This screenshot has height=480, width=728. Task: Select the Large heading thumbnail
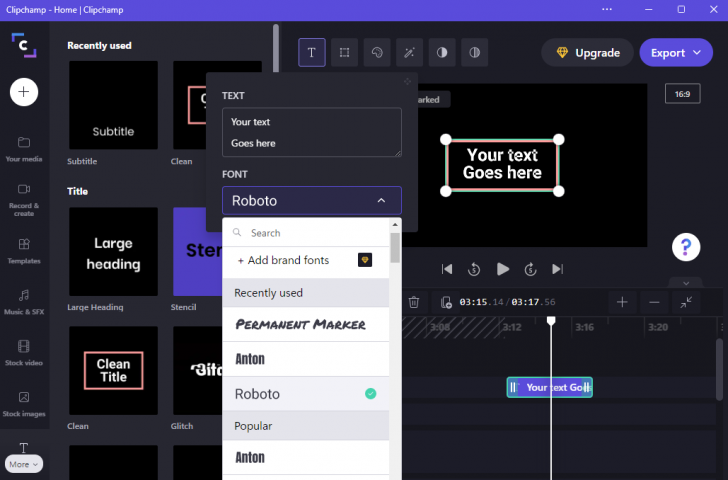[113, 252]
